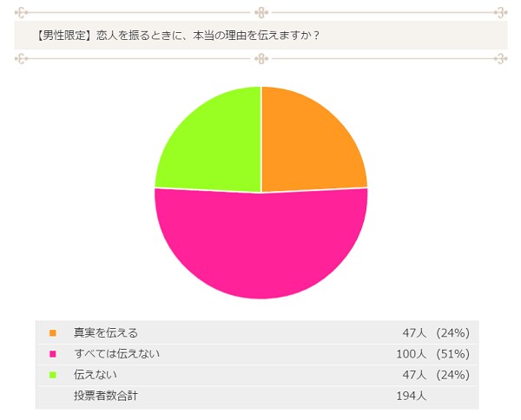Image resolution: width=521 pixels, height=420 pixels.
Task: Select the すべては伝えない legend label
Action: 117,353
